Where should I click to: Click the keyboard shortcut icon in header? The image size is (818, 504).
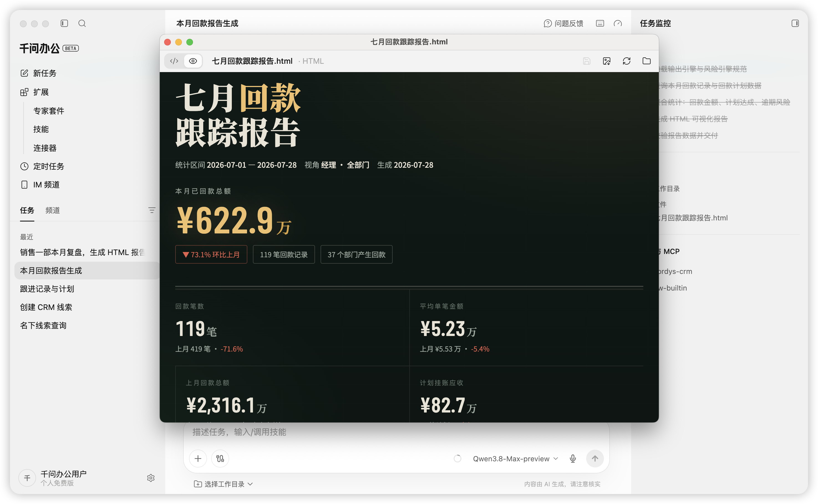click(600, 23)
